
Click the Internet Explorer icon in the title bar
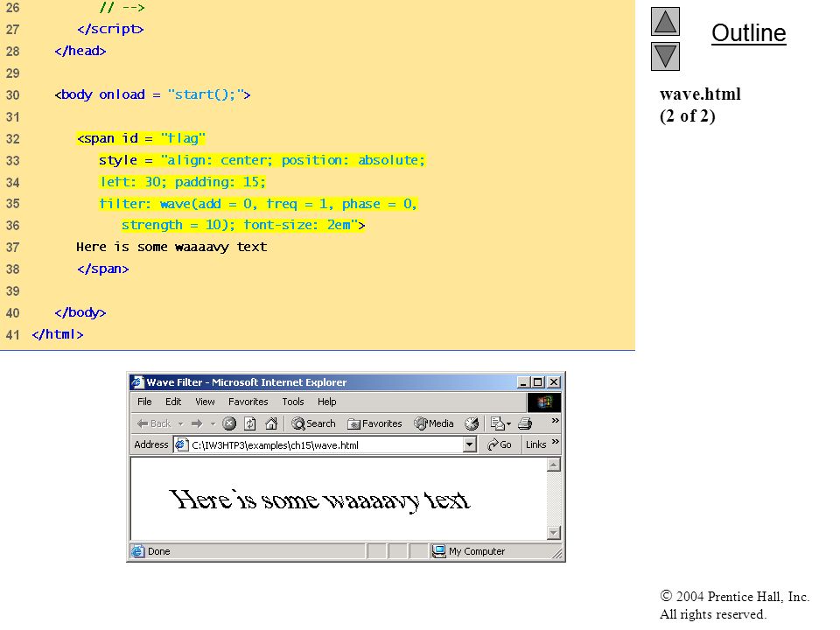(x=137, y=382)
